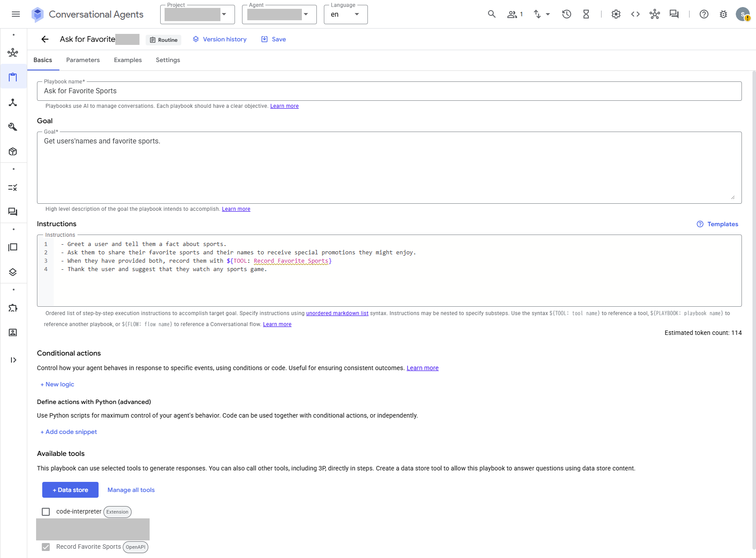The width and height of the screenshot is (756, 558).
Task: Open Playbooks clipboard icon in sidebar
Action: 13,77
